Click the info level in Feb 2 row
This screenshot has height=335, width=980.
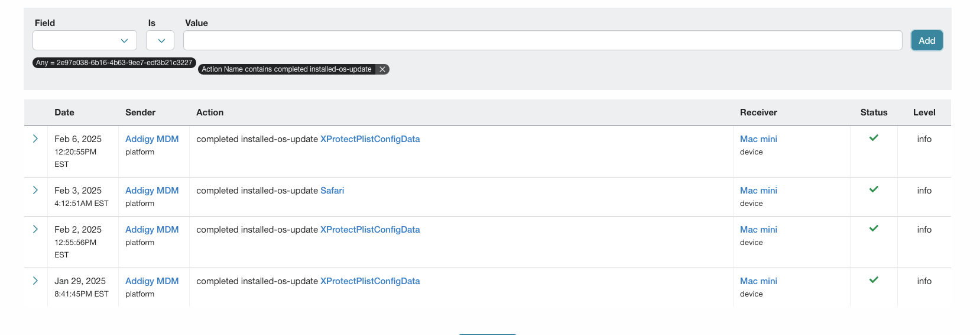pyautogui.click(x=924, y=230)
